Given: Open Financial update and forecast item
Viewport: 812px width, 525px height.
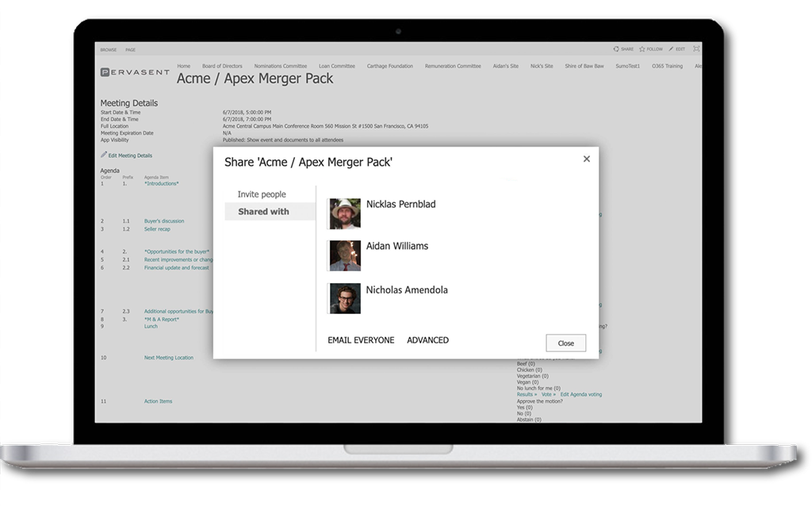Looking at the screenshot, I should [177, 268].
